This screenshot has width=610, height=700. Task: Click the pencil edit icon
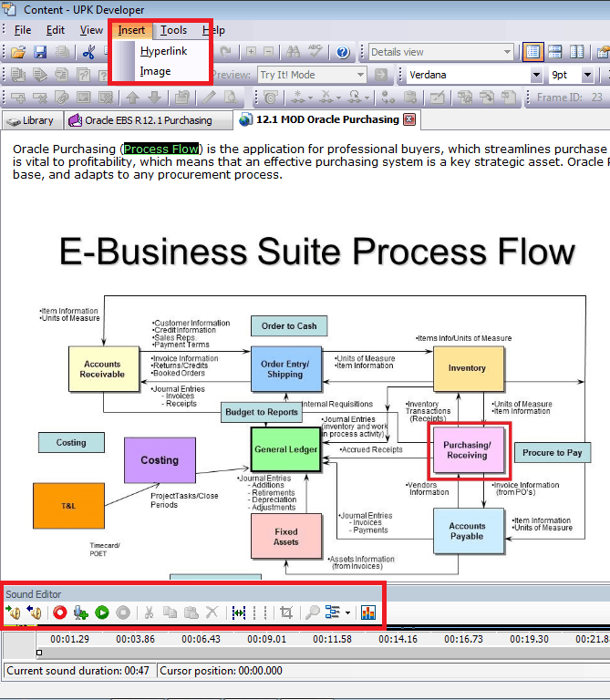(x=209, y=98)
